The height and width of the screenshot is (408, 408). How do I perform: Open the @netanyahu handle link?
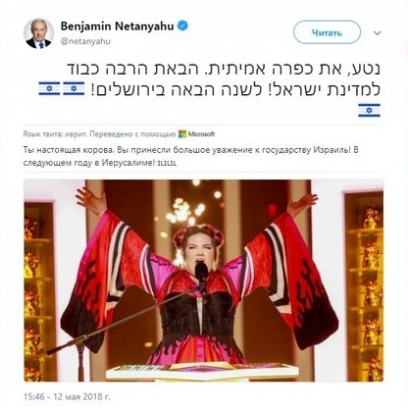coord(85,41)
